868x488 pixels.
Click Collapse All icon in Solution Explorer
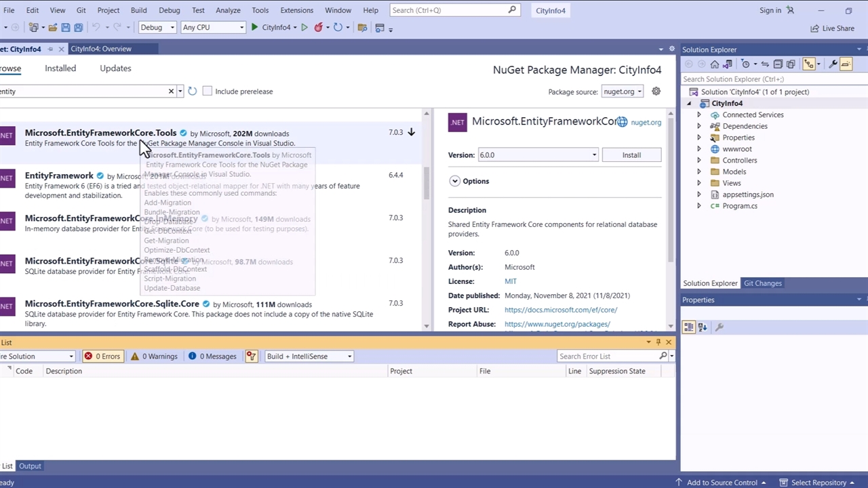click(778, 64)
